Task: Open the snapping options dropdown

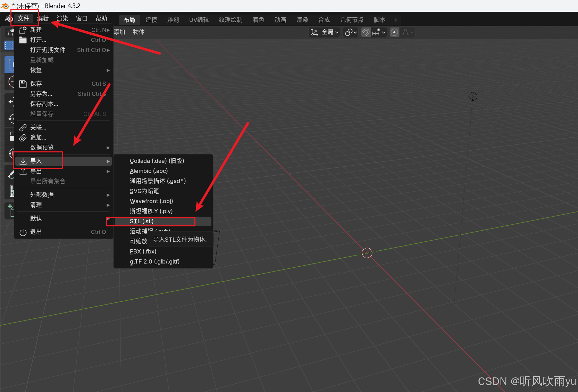Action: click(x=379, y=32)
